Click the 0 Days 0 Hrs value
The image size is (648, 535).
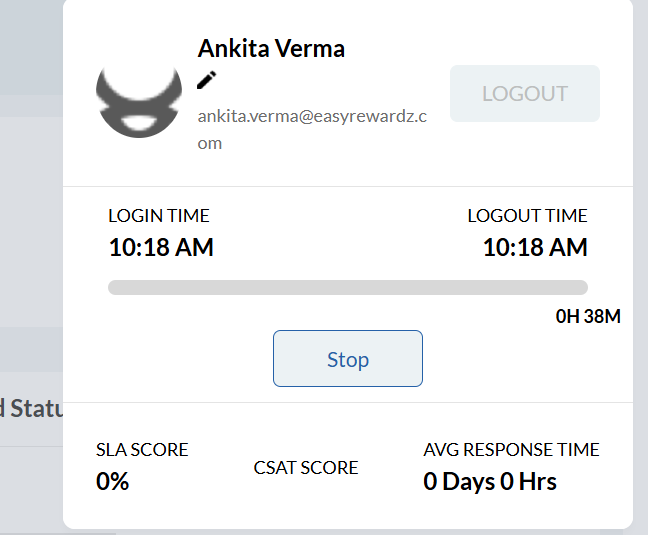[490, 481]
